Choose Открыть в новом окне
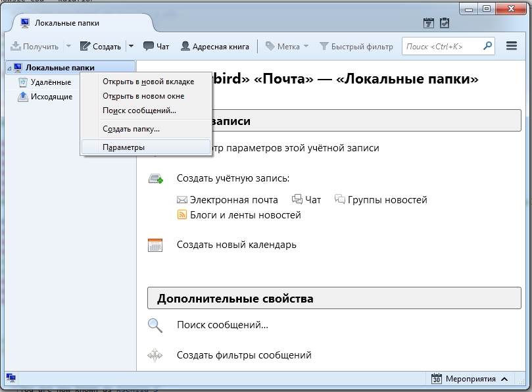This screenshot has width=532, height=392. (146, 96)
